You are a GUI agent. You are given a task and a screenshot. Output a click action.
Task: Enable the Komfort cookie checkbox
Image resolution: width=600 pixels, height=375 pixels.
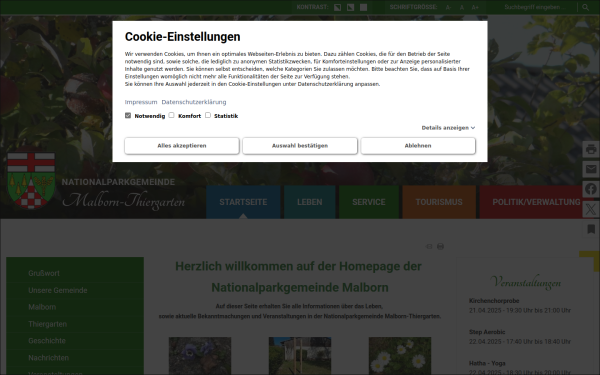171,115
